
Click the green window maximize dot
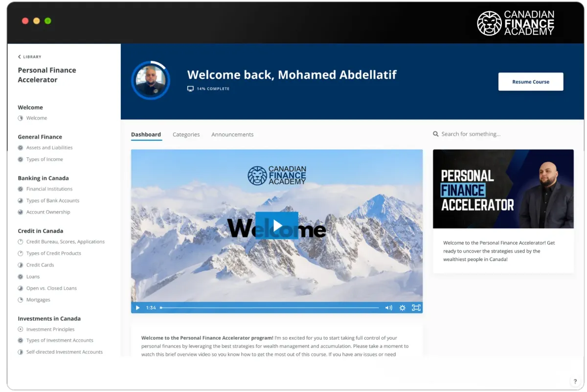point(48,21)
